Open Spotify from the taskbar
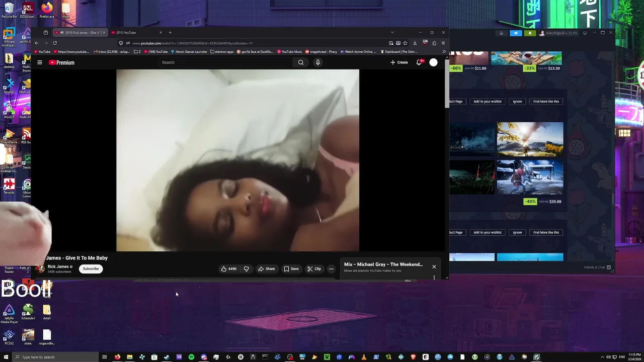644x362 pixels. point(191,357)
